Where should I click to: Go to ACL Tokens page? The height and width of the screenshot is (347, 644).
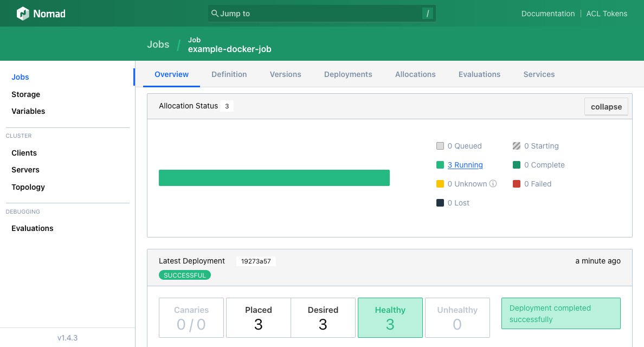[x=607, y=14]
